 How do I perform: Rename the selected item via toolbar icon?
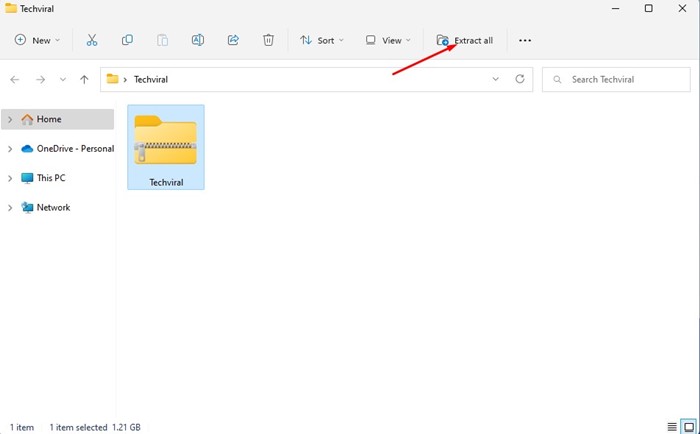198,40
